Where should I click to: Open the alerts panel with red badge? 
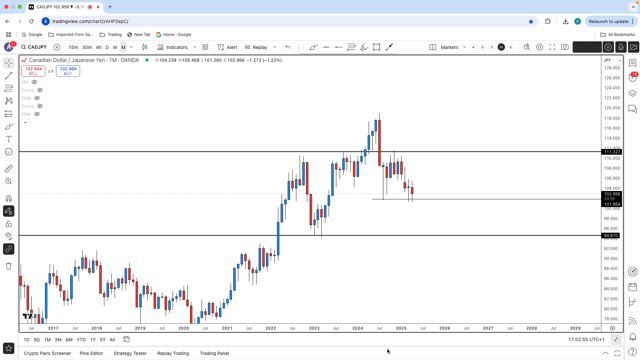[x=632, y=77]
